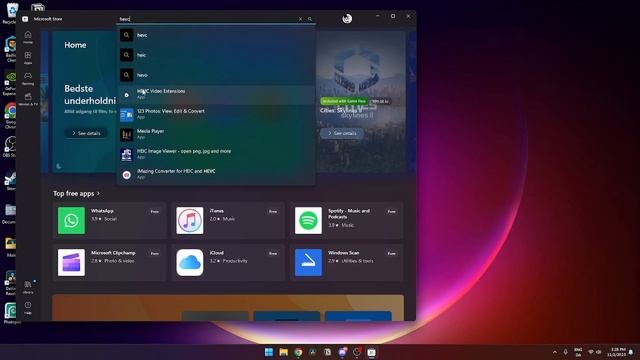Open File Explorer from taskbar

click(283, 352)
